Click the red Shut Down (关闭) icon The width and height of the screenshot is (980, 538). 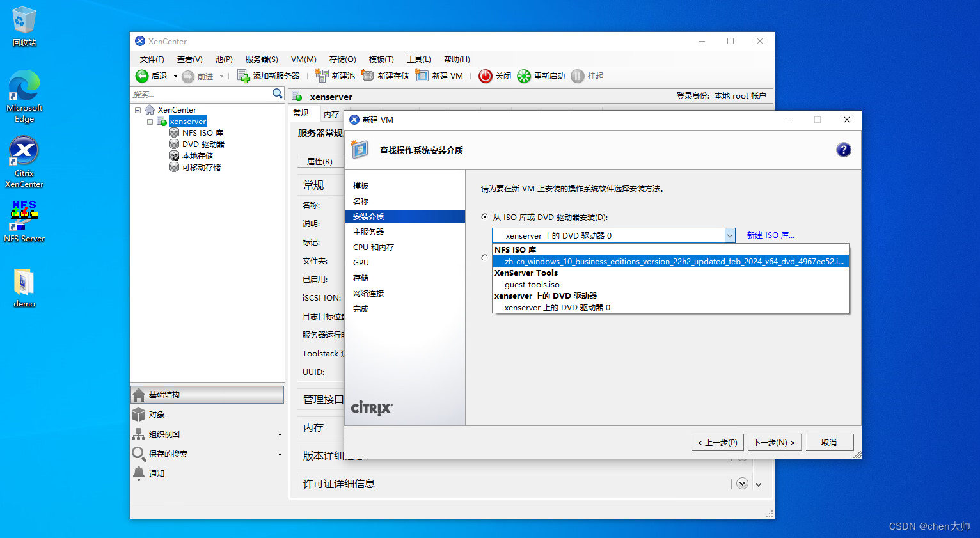(x=486, y=76)
